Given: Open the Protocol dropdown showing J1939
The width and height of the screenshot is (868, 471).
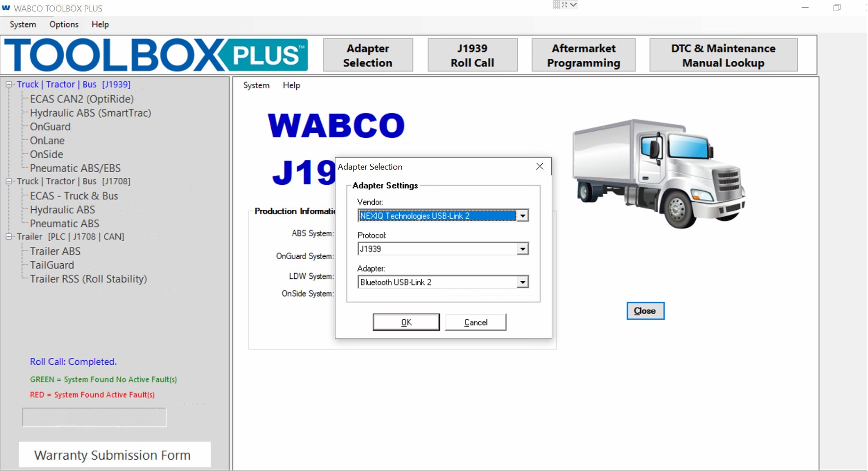Looking at the screenshot, I should tap(523, 248).
